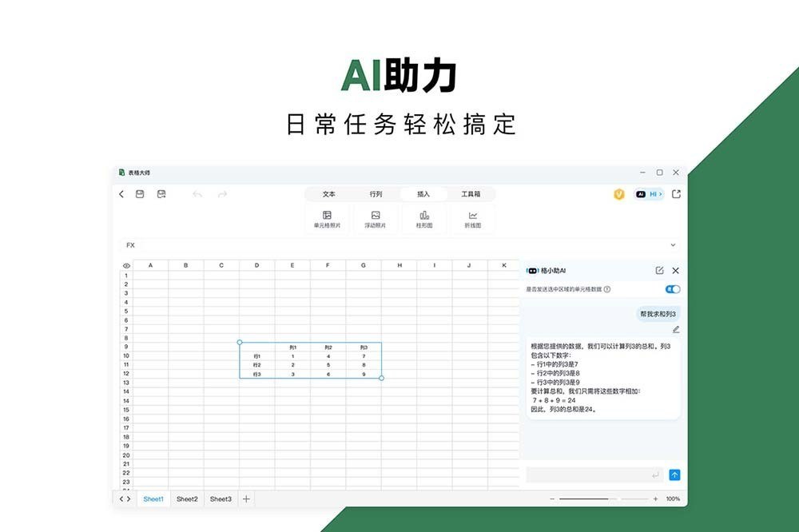The height and width of the screenshot is (532, 799).
Task: Add a new sheet with the plus button
Action: (246, 498)
